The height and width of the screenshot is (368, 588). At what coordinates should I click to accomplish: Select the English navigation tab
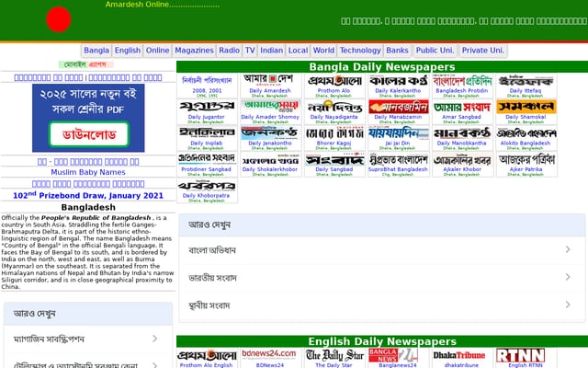(128, 51)
